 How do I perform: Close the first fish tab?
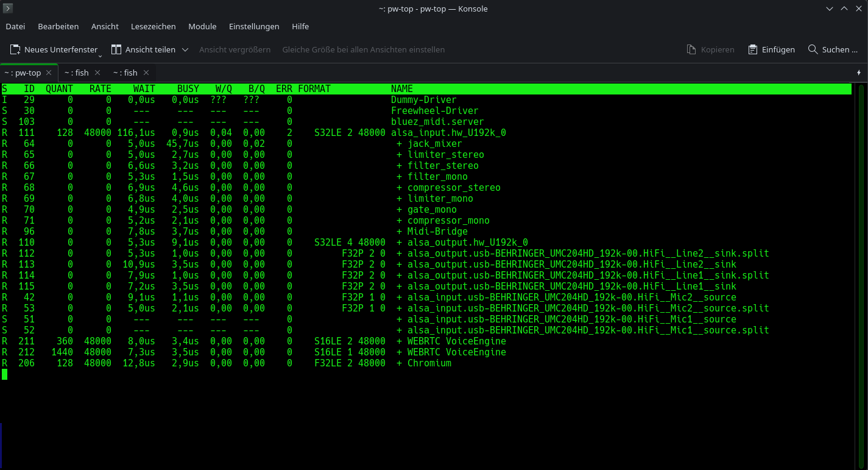coord(97,73)
